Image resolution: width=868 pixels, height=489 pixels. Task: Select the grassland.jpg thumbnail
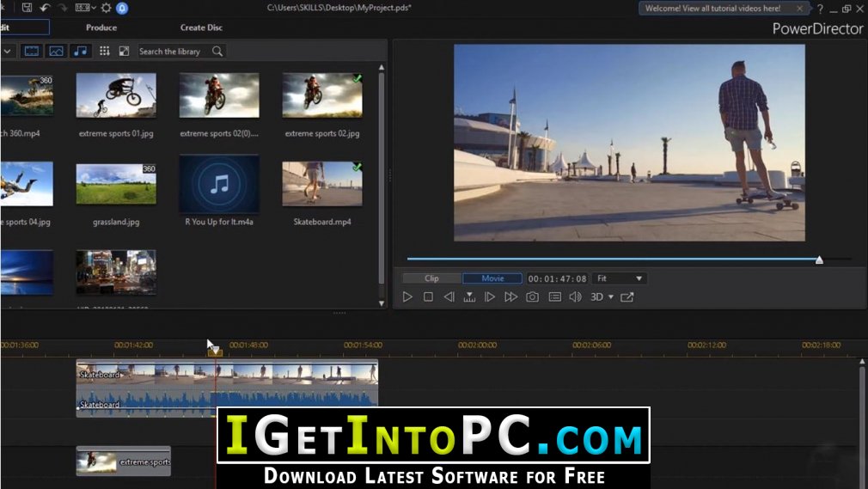tap(116, 184)
